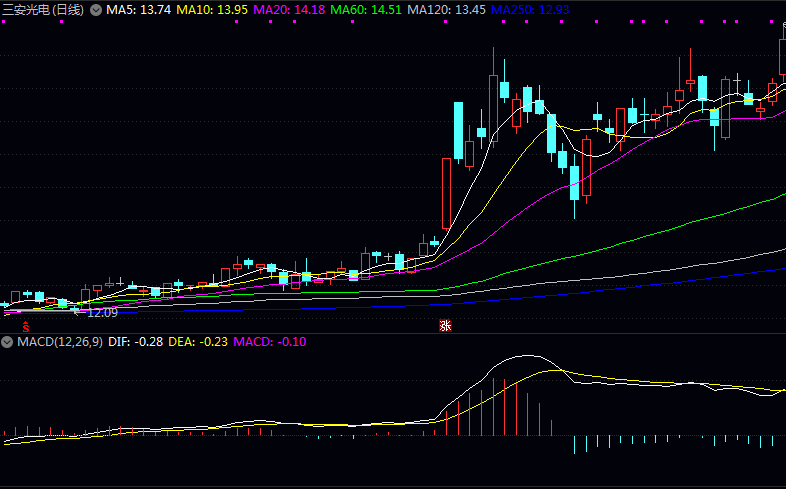Select the DEA: -0.23 value
Viewport: 786px width, 489px height.
tap(198, 342)
